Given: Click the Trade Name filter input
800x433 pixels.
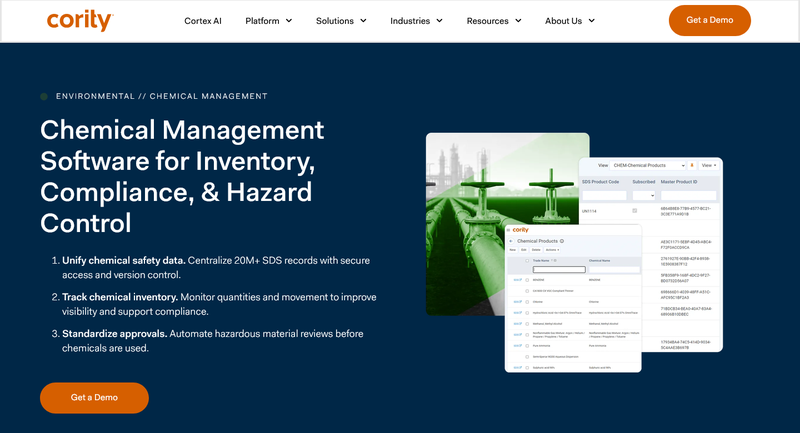Looking at the screenshot, I should pos(559,270).
